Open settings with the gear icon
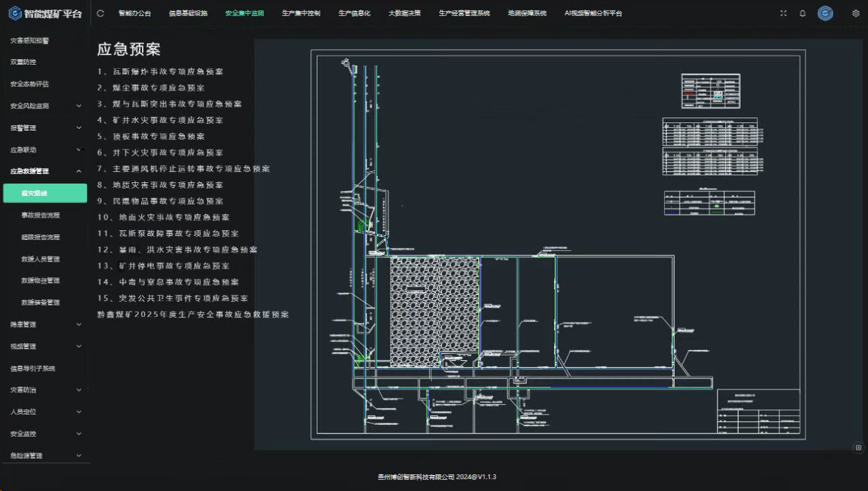 pos(855,13)
